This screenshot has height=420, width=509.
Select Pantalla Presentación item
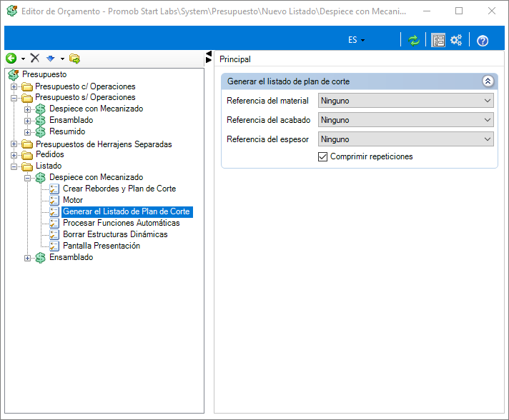click(x=102, y=246)
